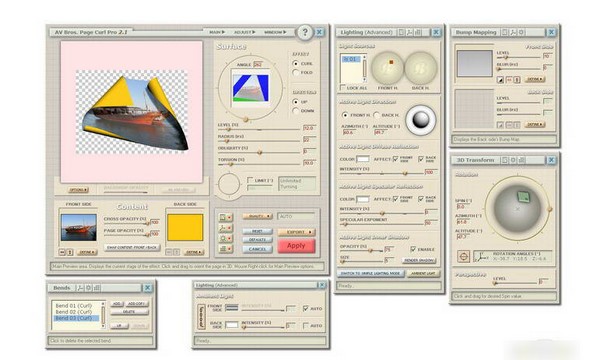Open help with the question mark button

tap(305, 32)
